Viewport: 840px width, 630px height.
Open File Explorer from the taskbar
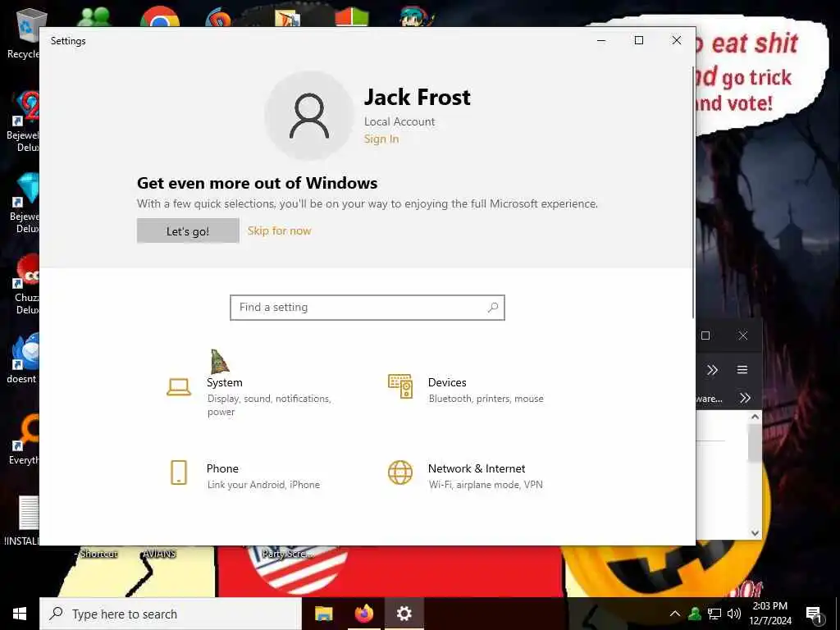coord(323,614)
